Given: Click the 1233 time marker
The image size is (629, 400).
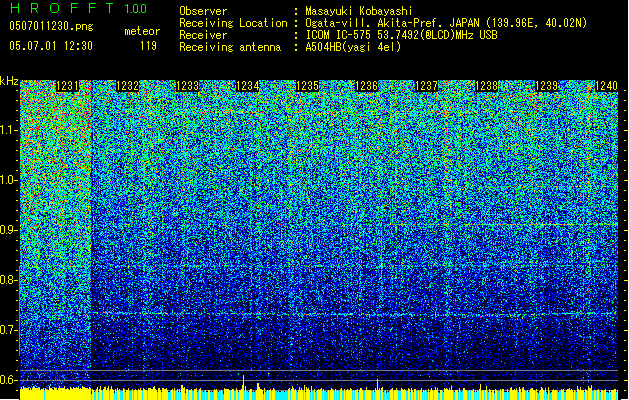Looking at the screenshot, I should pyautogui.click(x=187, y=86).
